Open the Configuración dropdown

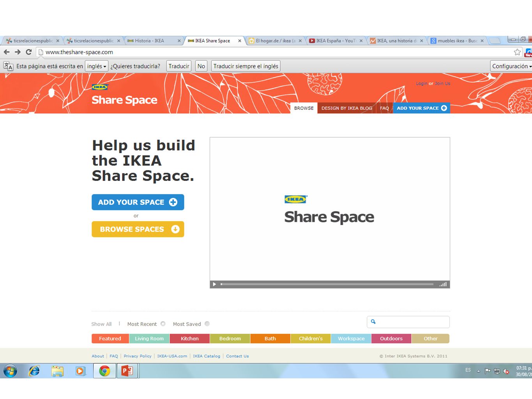[x=511, y=66]
